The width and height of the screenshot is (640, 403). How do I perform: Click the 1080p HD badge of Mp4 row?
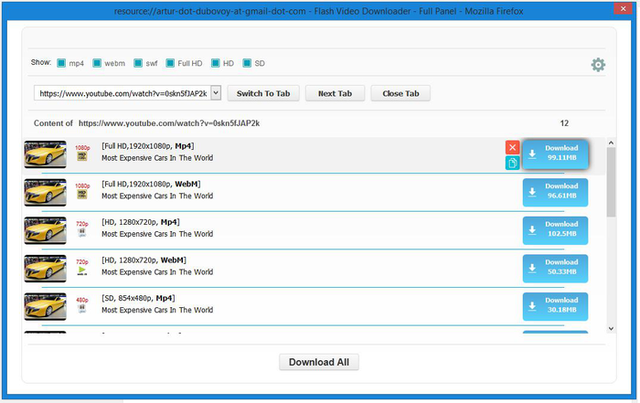tap(82, 153)
